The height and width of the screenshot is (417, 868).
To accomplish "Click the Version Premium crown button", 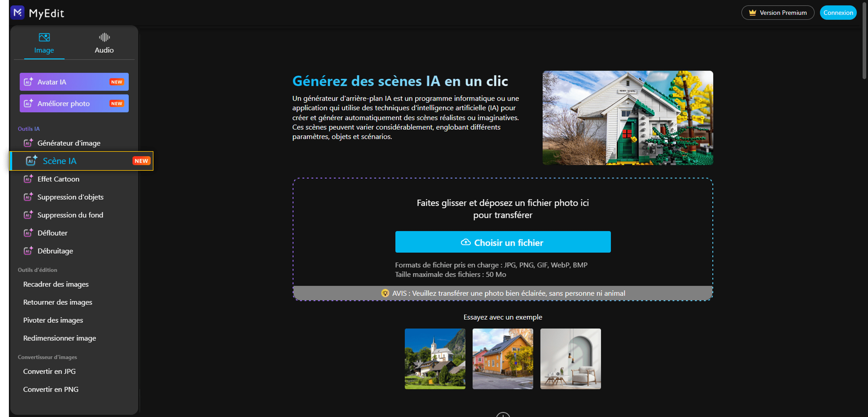I will point(778,13).
